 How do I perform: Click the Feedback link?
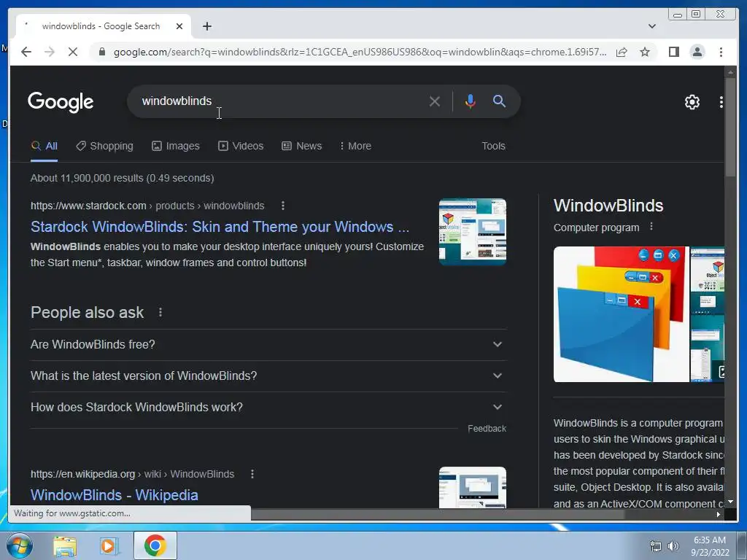click(487, 429)
